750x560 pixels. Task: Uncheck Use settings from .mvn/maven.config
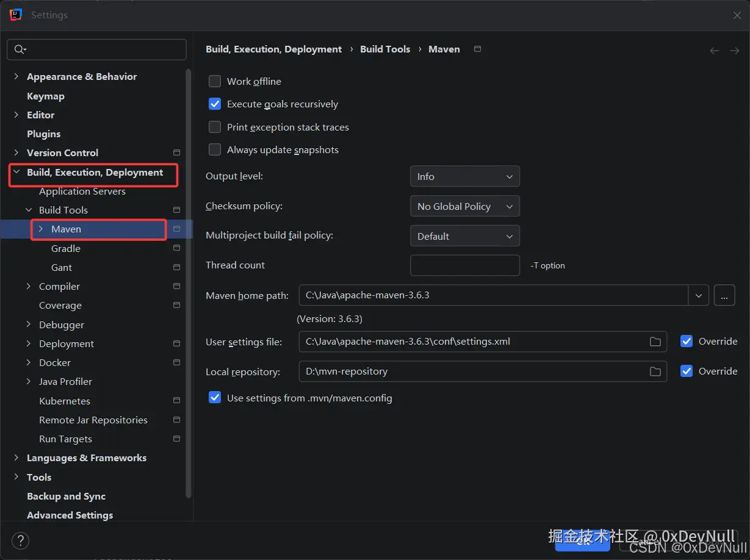pyautogui.click(x=215, y=398)
